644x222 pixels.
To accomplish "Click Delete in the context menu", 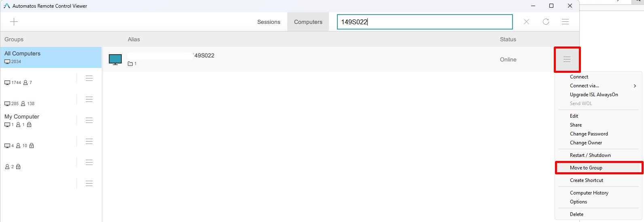I will [576, 214].
